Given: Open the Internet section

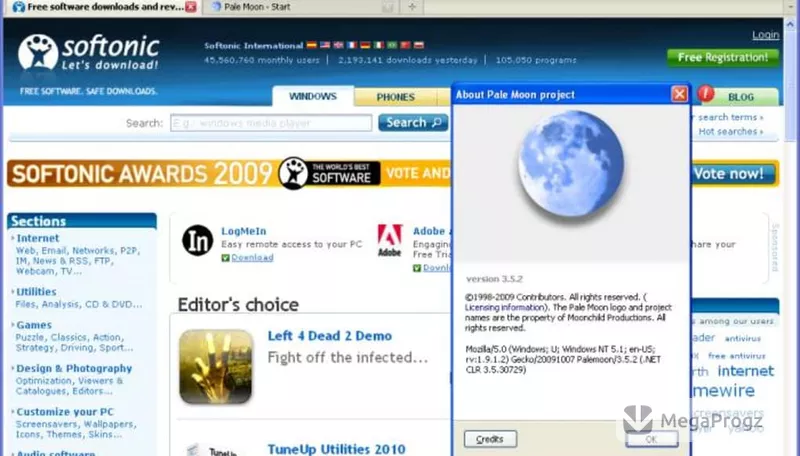Looking at the screenshot, I should [x=38, y=238].
